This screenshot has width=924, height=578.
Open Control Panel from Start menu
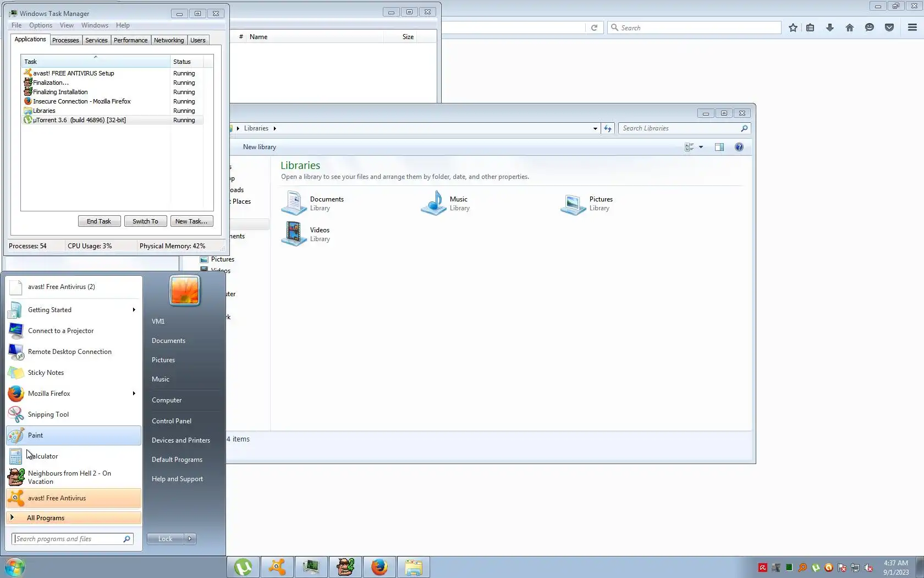172,421
